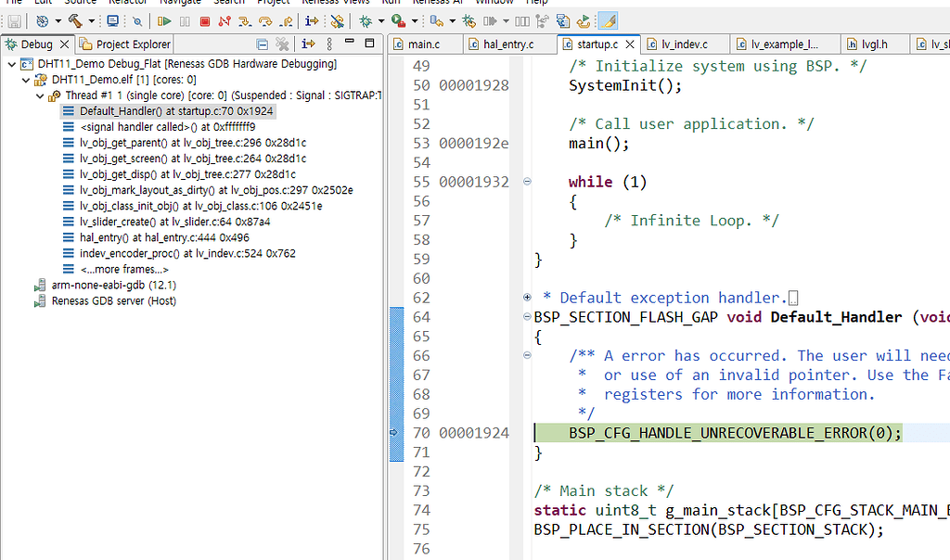Switch to the Project Explorer tab
950x560 pixels.
pos(125,45)
